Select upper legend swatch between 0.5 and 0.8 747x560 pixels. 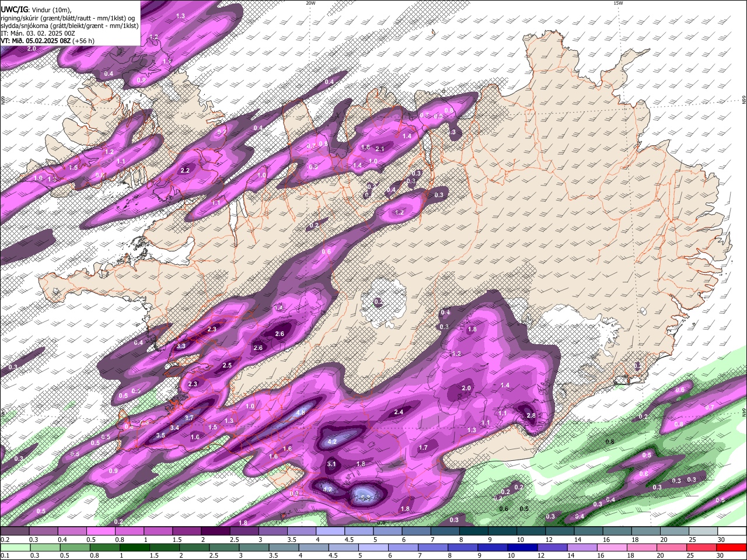[100, 531]
